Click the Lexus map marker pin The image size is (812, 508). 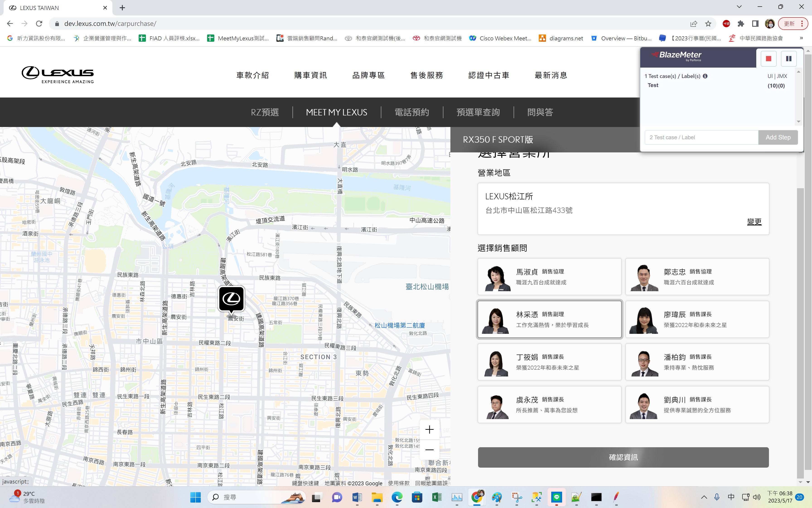[231, 299]
